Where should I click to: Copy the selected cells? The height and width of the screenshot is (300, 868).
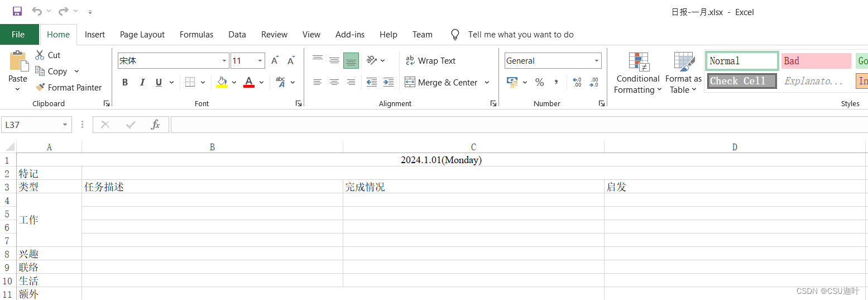(x=51, y=71)
